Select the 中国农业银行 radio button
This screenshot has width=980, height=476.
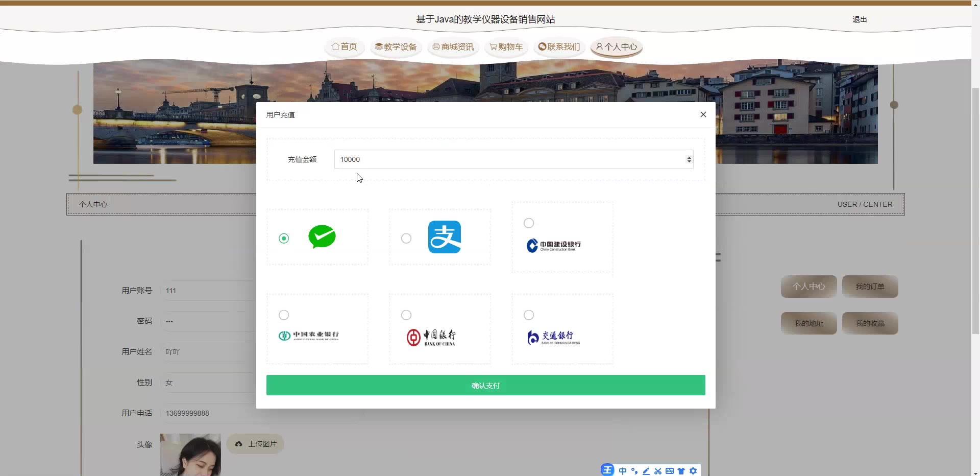[284, 315]
